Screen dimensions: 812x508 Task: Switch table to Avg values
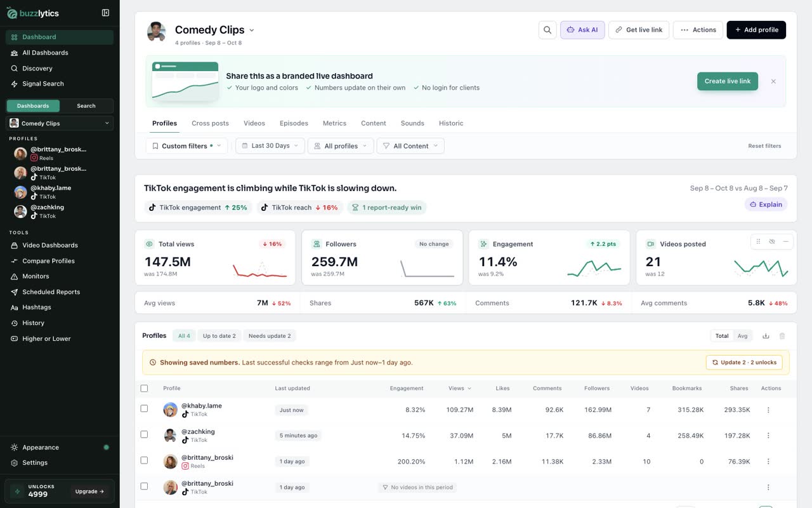click(742, 336)
